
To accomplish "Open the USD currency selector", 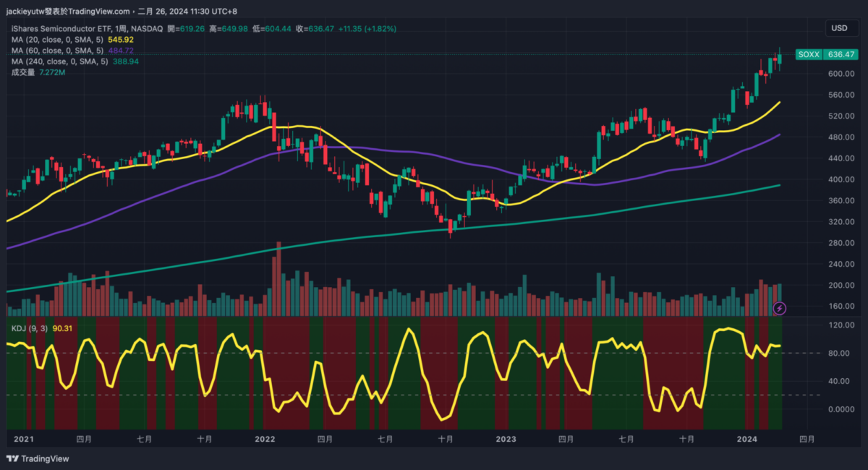I will (839, 28).
